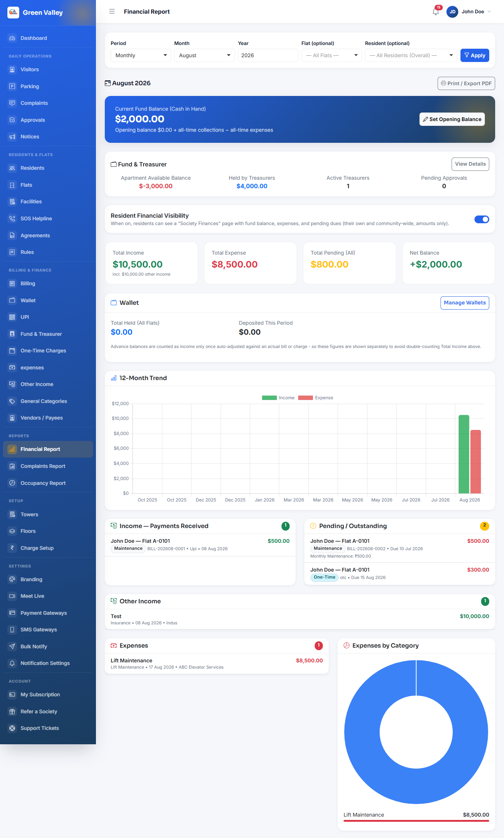Toggle the hamburger sidebar menu icon
The height and width of the screenshot is (838, 504).
pyautogui.click(x=112, y=11)
